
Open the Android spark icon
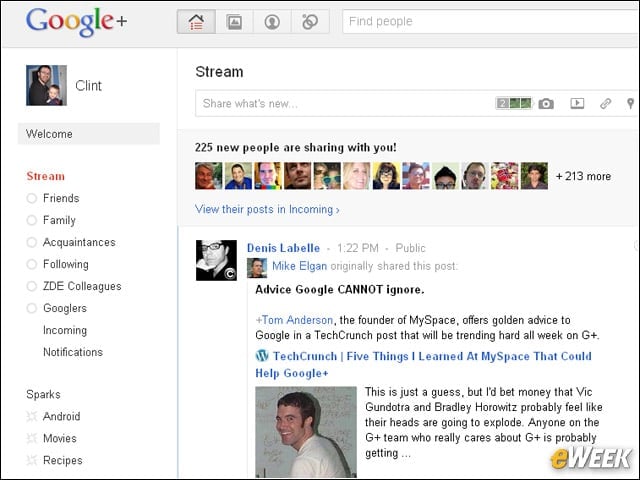pyautogui.click(x=32, y=416)
